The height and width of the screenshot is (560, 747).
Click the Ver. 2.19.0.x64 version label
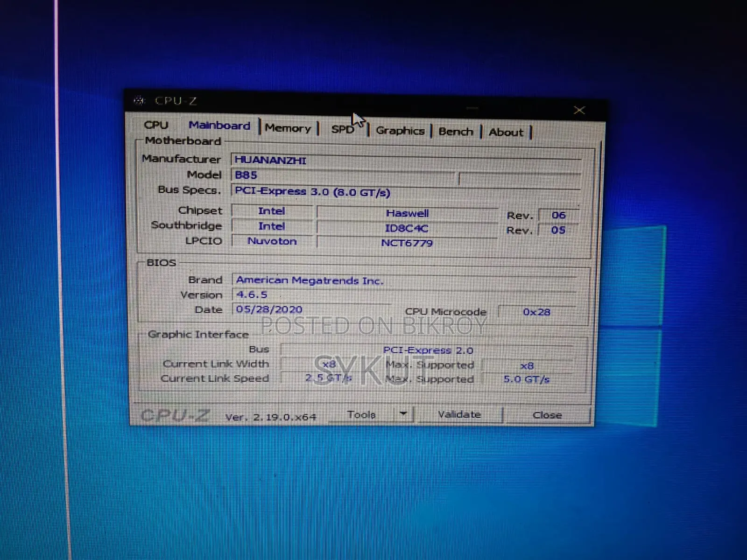(270, 417)
